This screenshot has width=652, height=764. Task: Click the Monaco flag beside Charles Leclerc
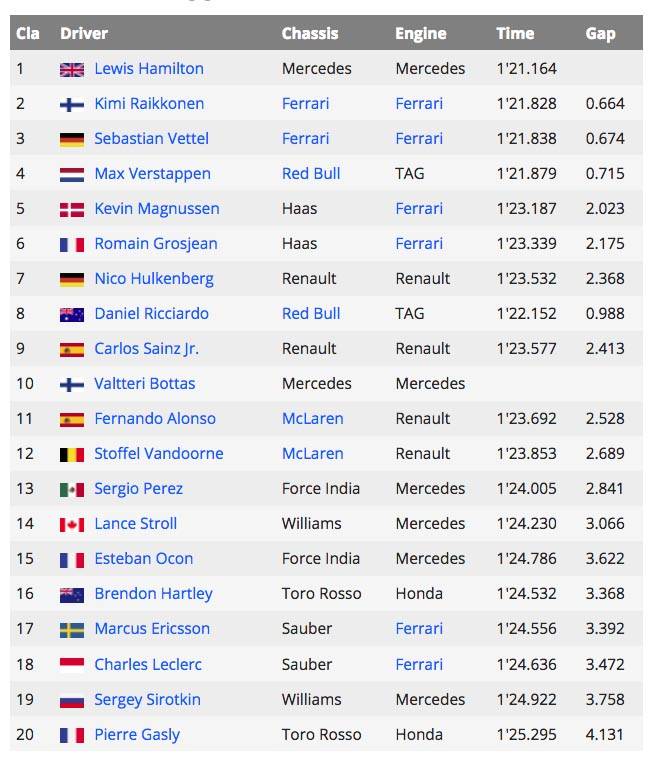pos(72,665)
